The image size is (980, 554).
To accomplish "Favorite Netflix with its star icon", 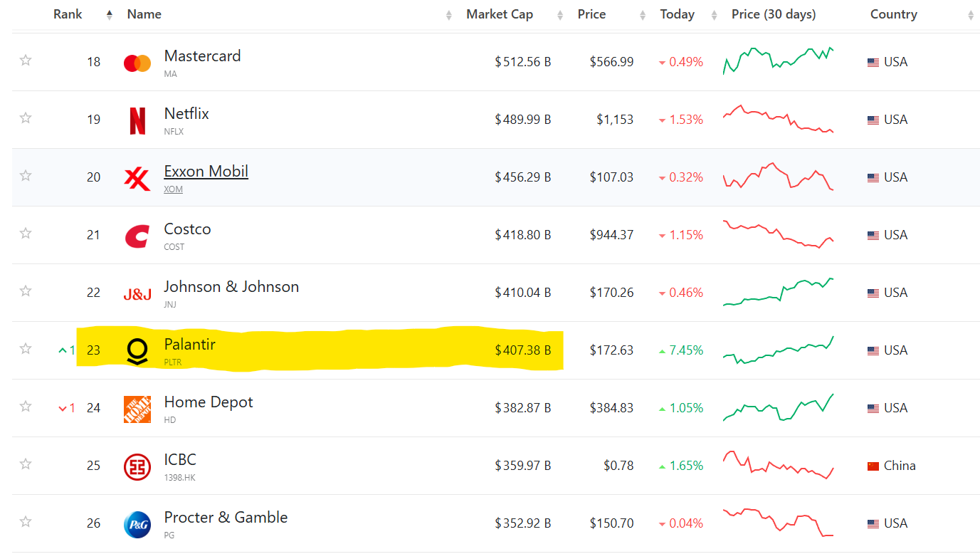I will tap(26, 117).
